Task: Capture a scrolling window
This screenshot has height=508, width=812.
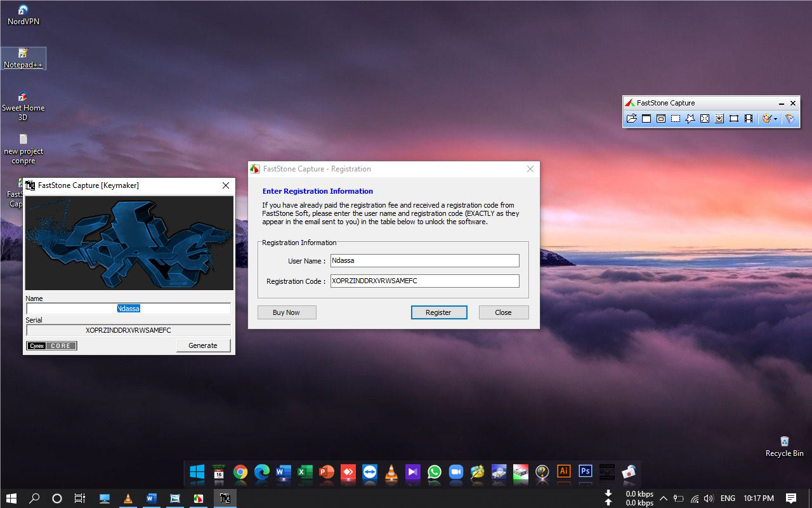Action: coord(719,119)
